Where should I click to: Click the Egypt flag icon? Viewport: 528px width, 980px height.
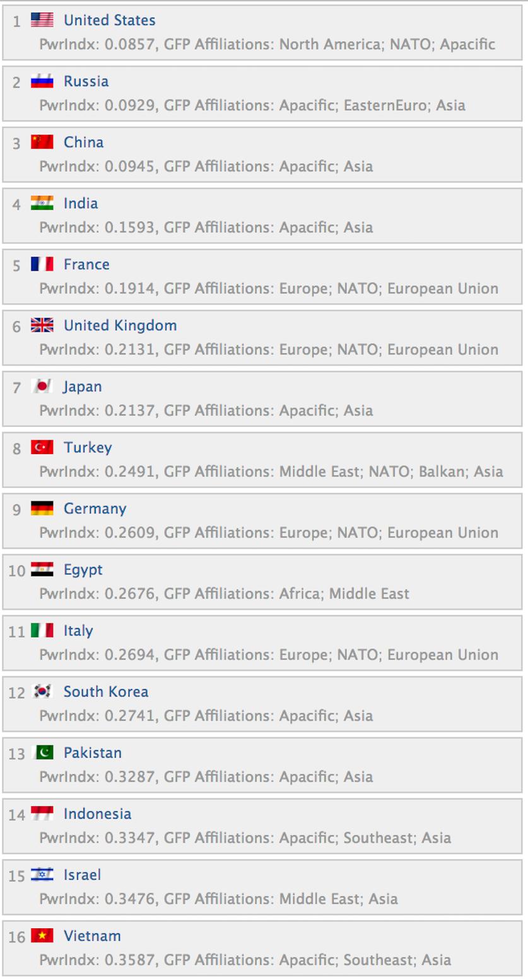click(x=42, y=569)
